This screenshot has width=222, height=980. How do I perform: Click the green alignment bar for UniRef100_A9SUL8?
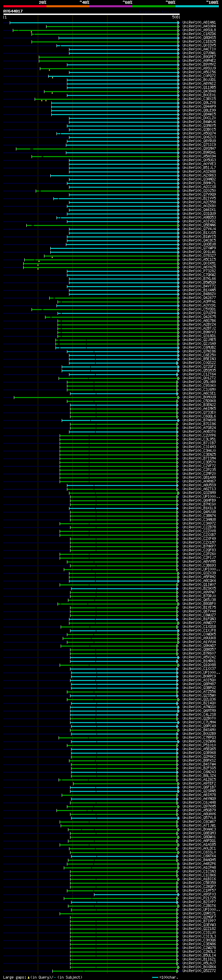[x=96, y=30]
